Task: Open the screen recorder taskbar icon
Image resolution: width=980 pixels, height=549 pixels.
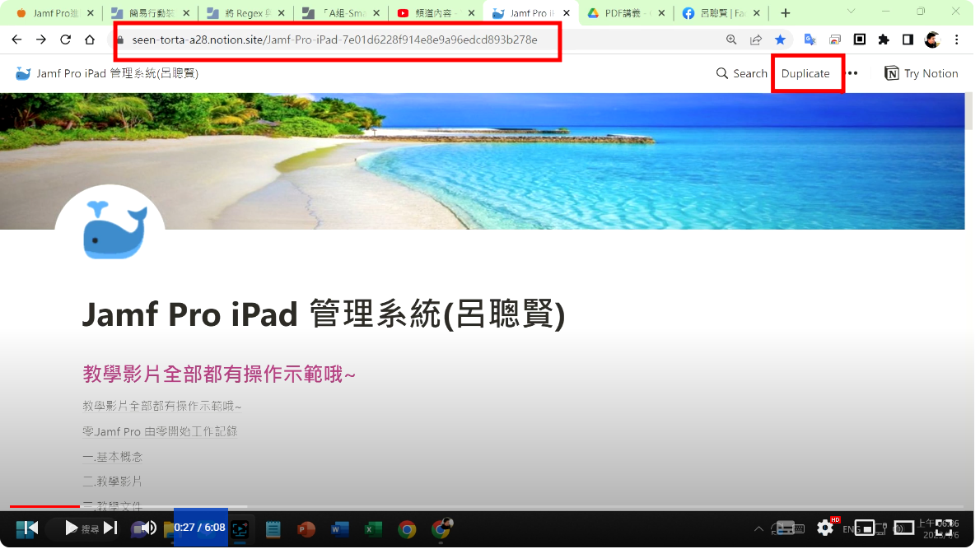Action: (x=240, y=530)
